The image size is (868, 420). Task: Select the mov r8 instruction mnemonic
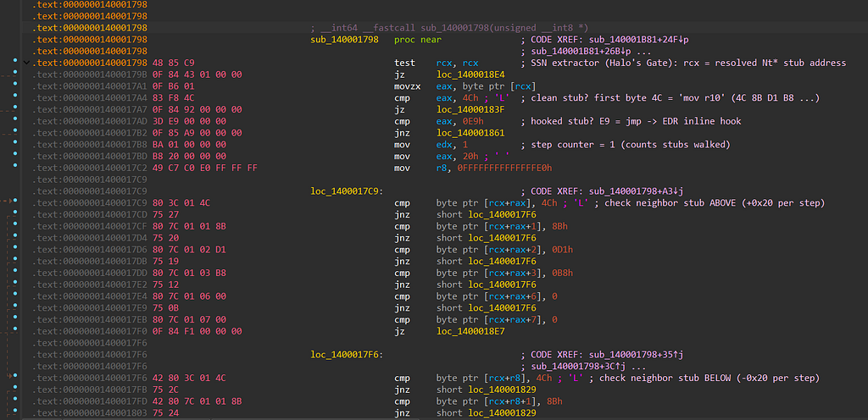click(401, 168)
